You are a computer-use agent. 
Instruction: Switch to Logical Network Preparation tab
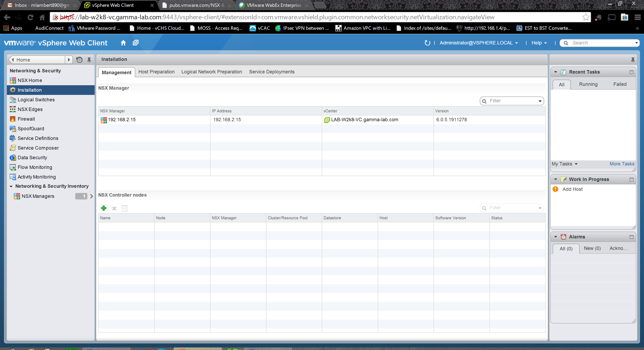click(212, 72)
